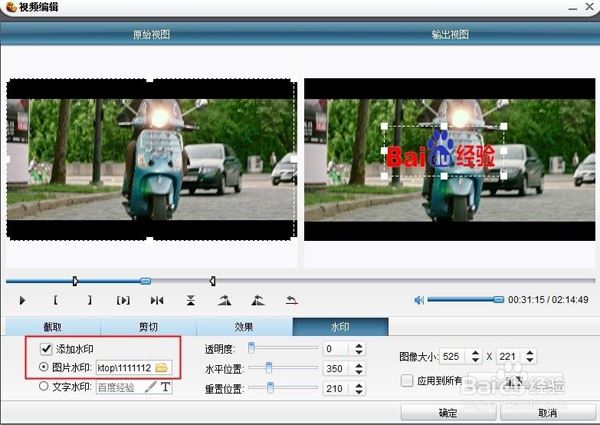Set start point with left bracket icon
The height and width of the screenshot is (425, 600).
tap(56, 300)
